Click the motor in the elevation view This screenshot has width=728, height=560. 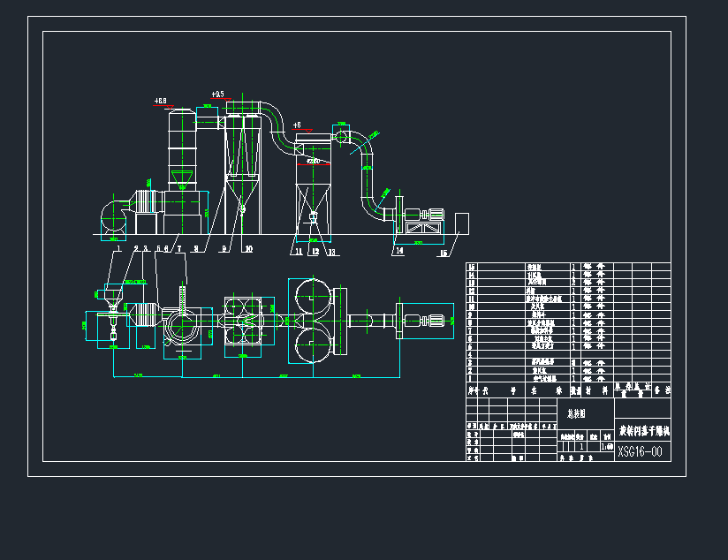[430, 216]
